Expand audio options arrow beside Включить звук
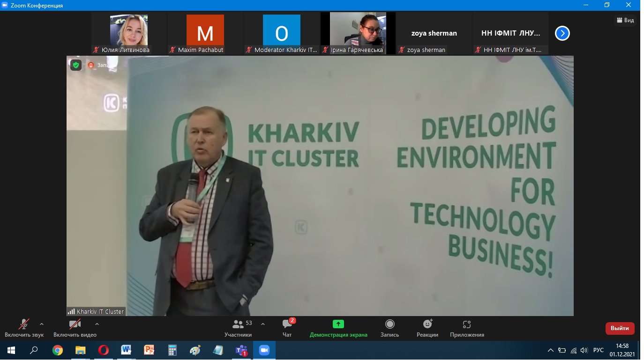Screen dimensions: 644x361 [42, 324]
